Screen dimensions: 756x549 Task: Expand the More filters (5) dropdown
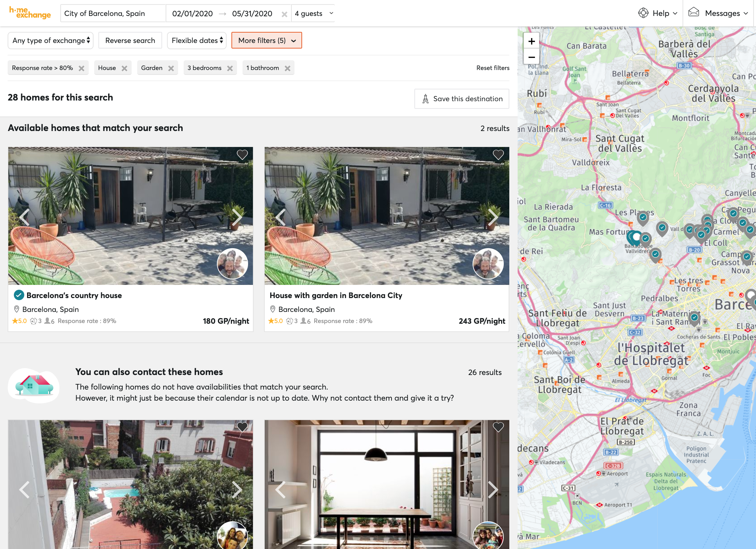(x=266, y=41)
